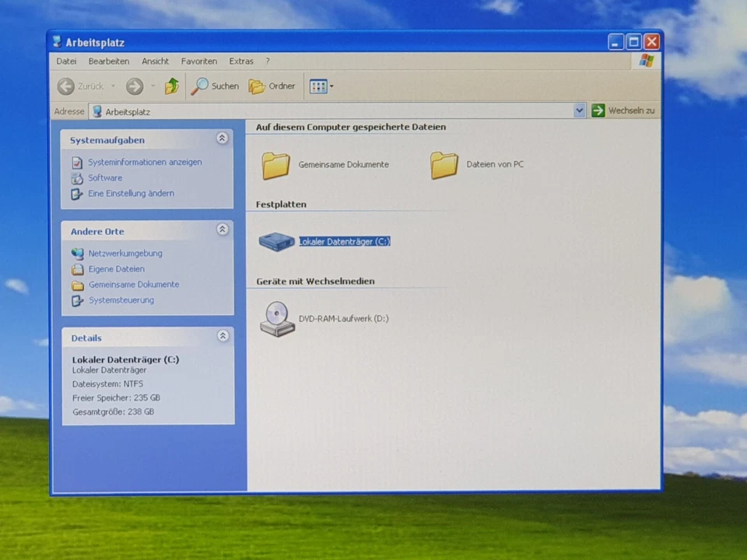Screen dimensions: 747x560
Task: Click the Festplatten group header
Action: click(281, 205)
